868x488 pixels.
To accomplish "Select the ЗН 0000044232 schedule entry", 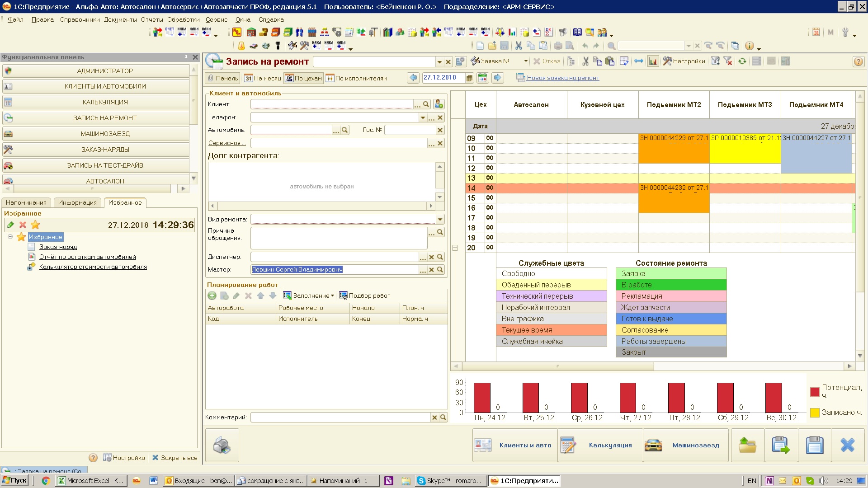I will tap(674, 198).
